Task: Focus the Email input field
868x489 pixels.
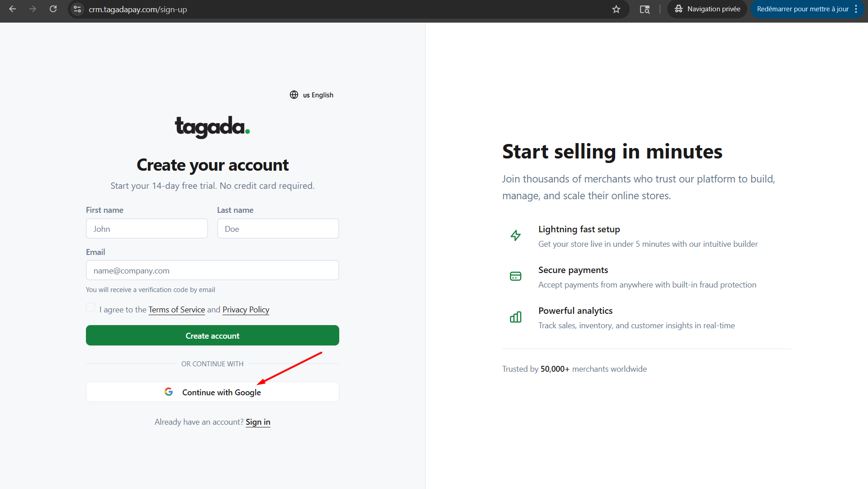Action: pyautogui.click(x=212, y=270)
